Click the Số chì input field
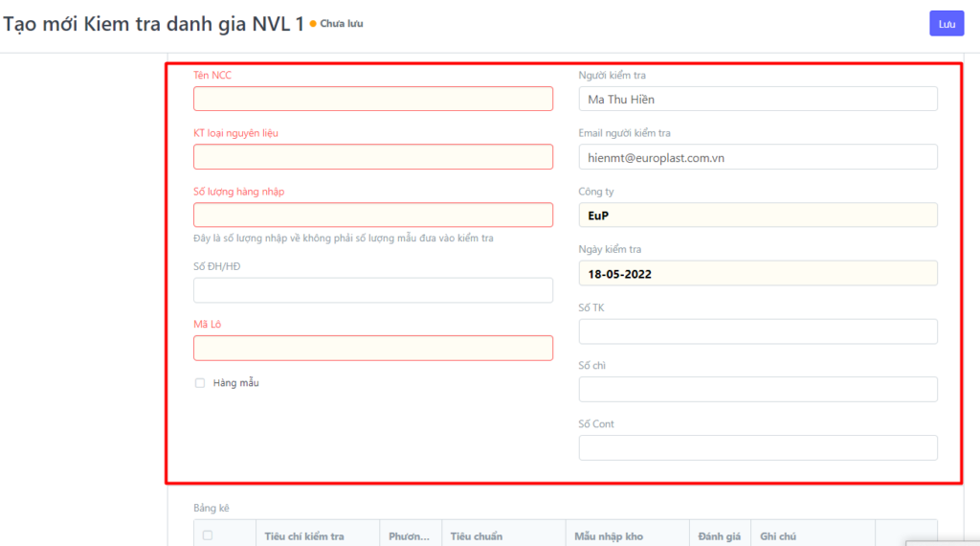Screen dimensions: 980x546 tap(757, 389)
